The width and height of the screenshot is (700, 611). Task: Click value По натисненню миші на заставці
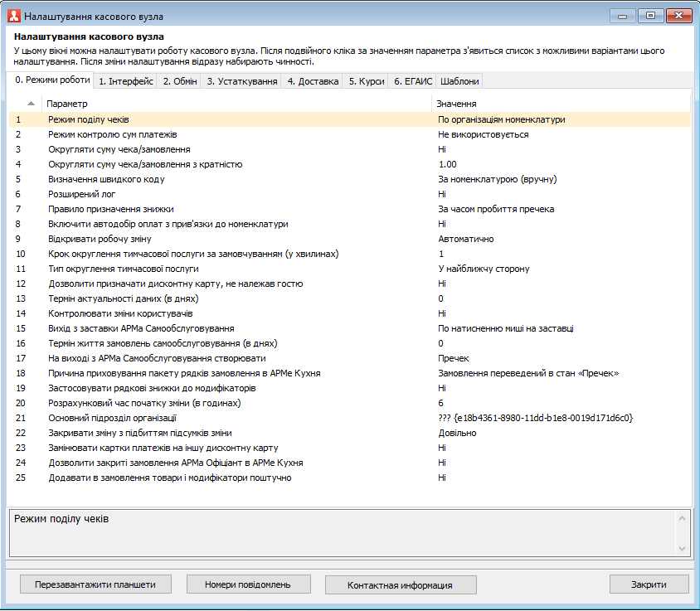505,328
